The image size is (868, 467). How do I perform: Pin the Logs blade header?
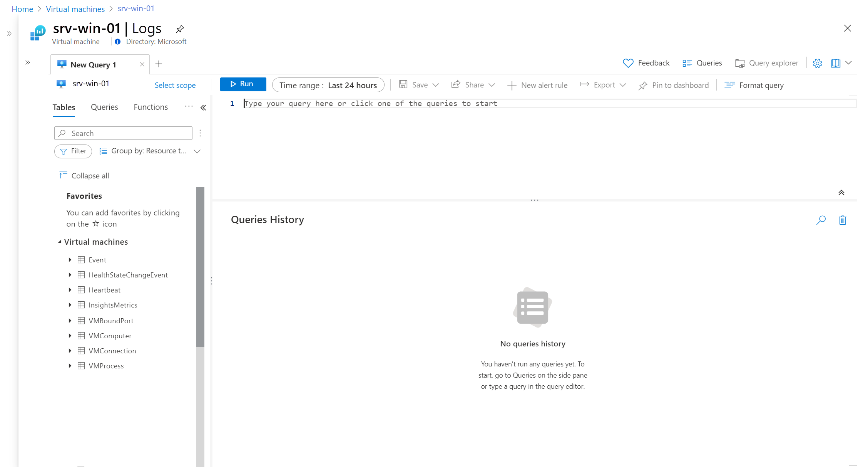coord(180,29)
